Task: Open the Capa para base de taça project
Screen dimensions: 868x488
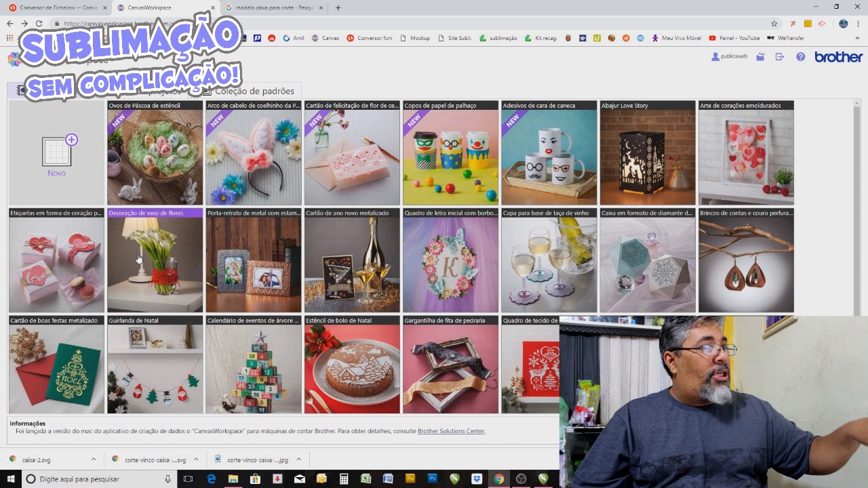Action: (x=549, y=260)
